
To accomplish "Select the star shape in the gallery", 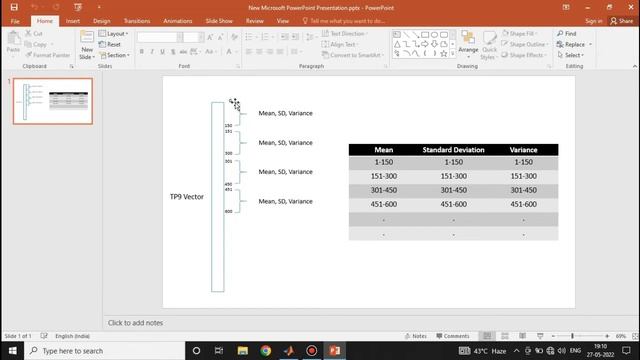I will coord(444,53).
